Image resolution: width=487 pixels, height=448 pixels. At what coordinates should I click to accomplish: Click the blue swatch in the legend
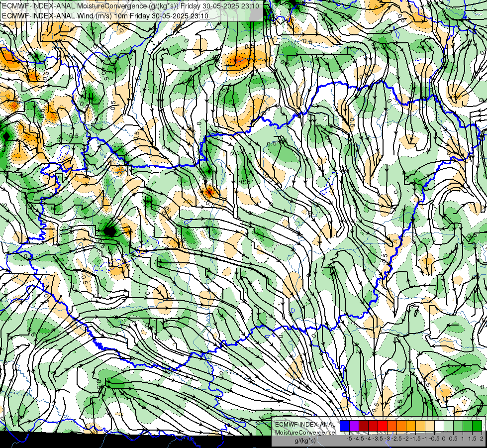(345, 426)
